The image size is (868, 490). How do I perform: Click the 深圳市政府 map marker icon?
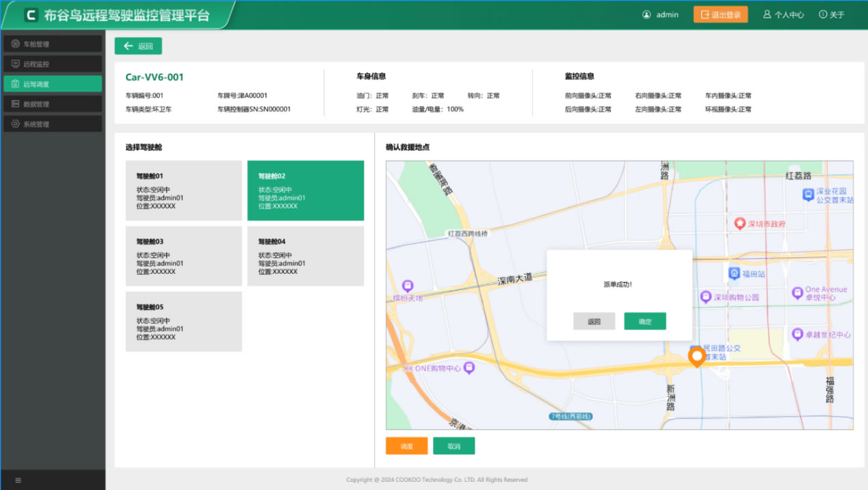point(739,224)
